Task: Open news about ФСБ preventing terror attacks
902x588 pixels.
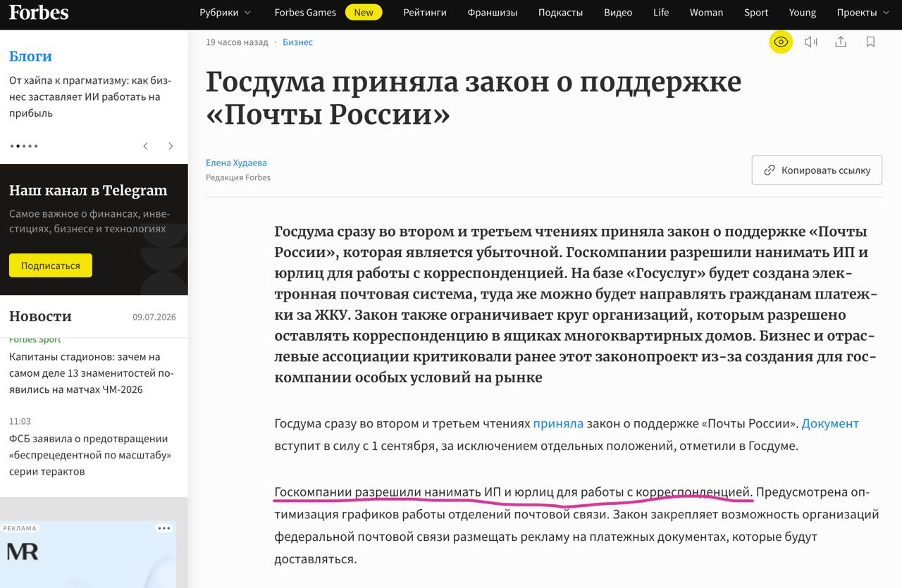Action: [90, 455]
